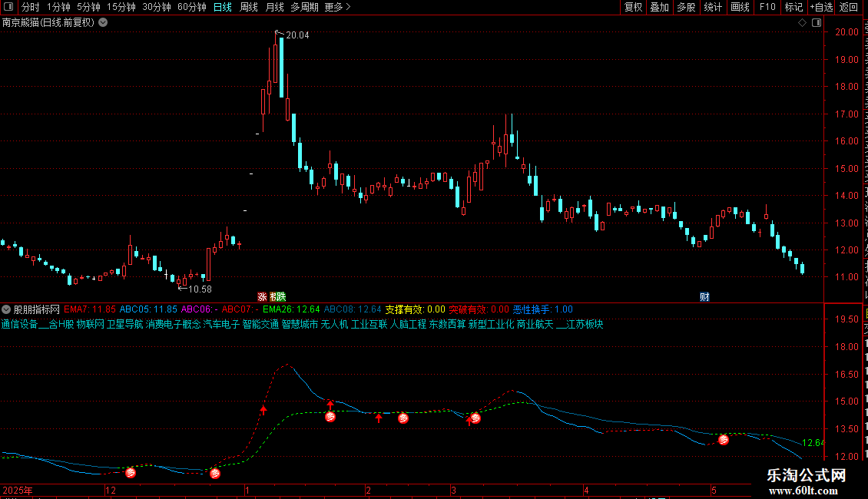Click the signal icon just before month 1
The width and height of the screenshot is (868, 499).
(215, 473)
